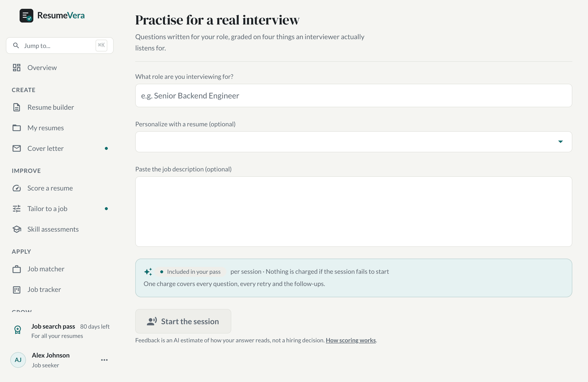Click the AJ avatar for Alex Johnson
Viewport: 588px width, 382px height.
point(18,360)
